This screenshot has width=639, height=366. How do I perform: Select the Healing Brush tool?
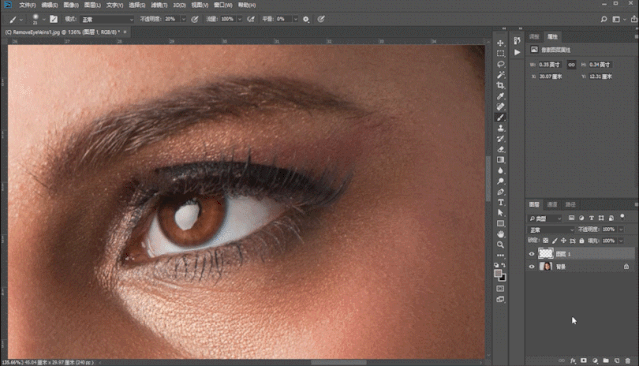pos(500,107)
